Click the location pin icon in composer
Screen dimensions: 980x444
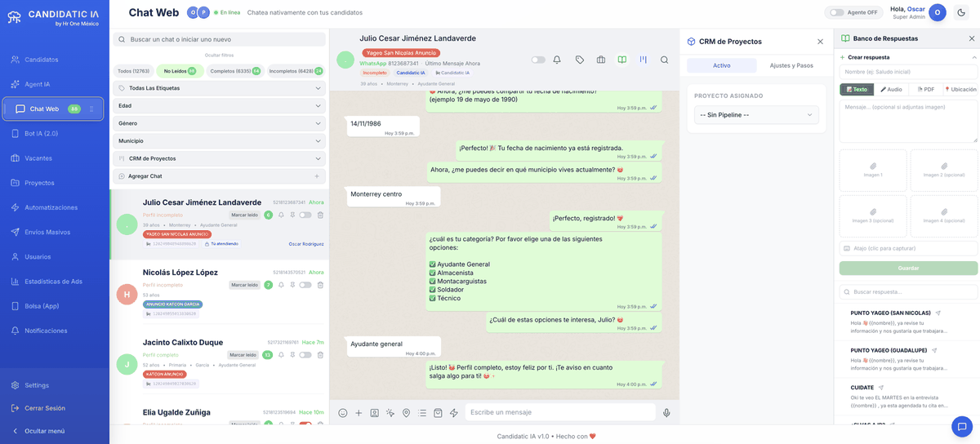(406, 413)
